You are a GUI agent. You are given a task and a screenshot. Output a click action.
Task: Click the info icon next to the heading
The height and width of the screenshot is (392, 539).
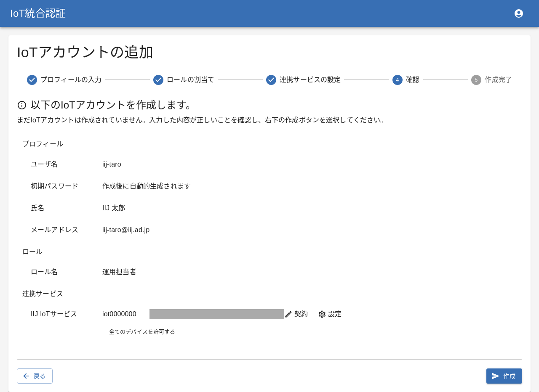point(22,105)
